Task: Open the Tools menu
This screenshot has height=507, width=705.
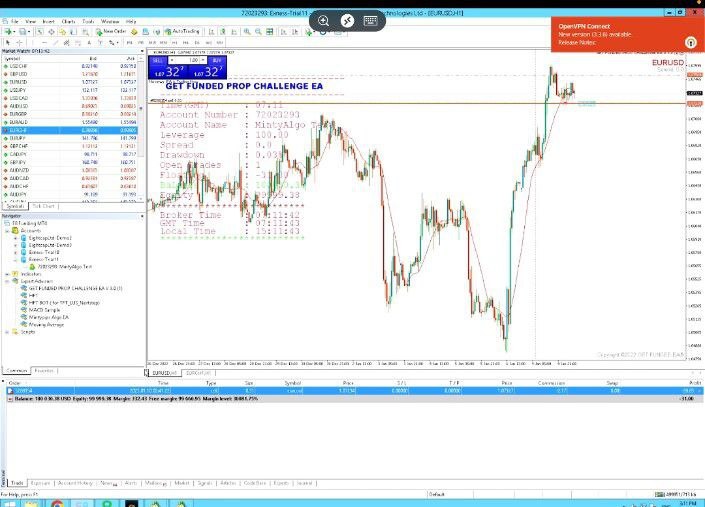Action: click(88, 21)
